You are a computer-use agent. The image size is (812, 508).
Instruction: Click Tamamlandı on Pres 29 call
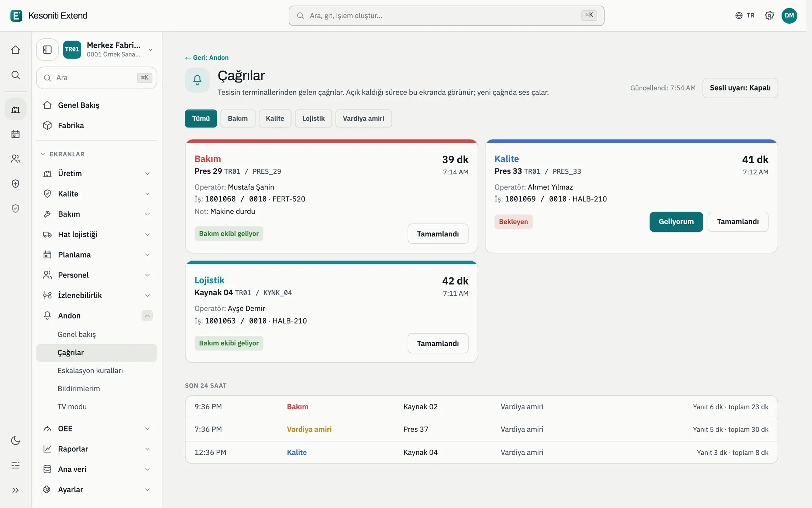coord(438,234)
